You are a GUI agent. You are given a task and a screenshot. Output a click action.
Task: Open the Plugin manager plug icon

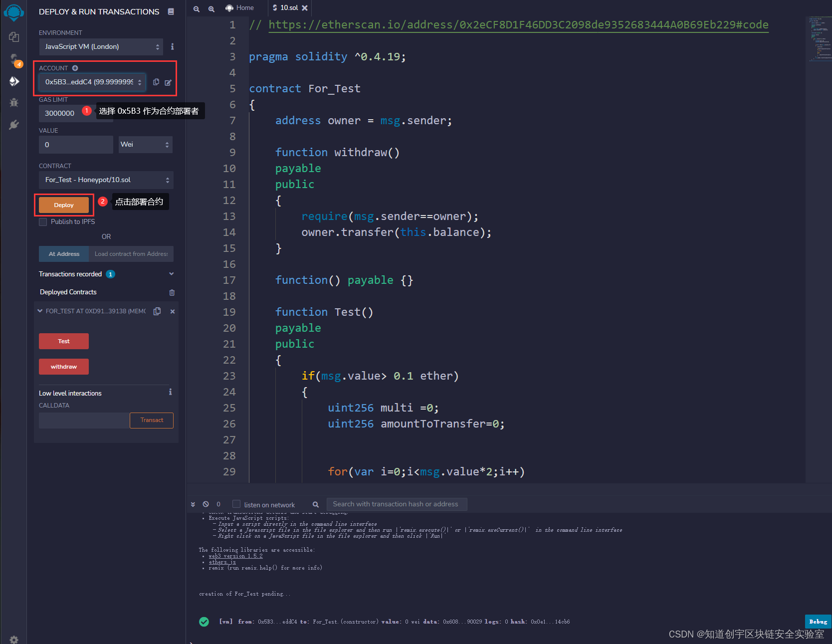tap(14, 124)
